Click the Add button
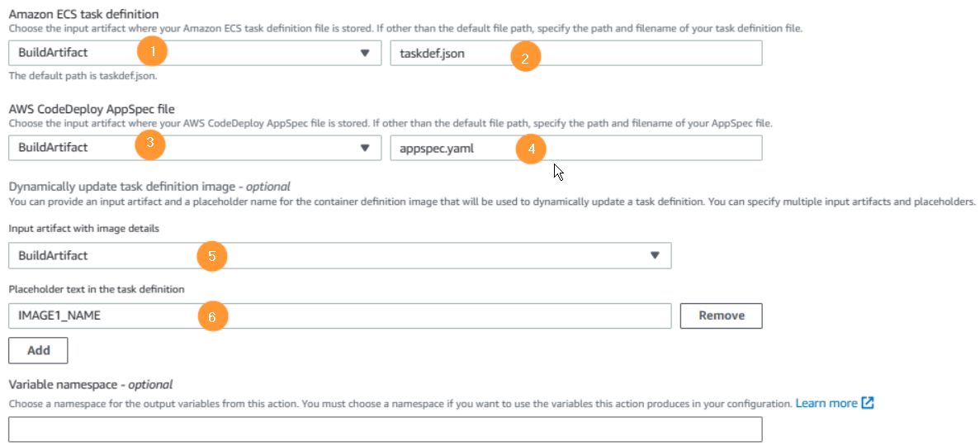 [38, 351]
